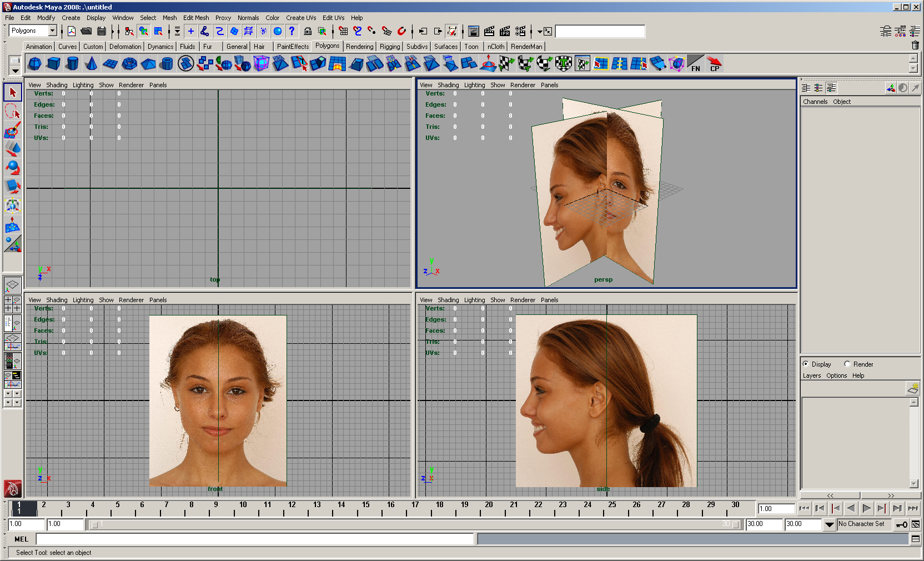
Task: Click the shelf trash can icon
Action: click(x=915, y=46)
